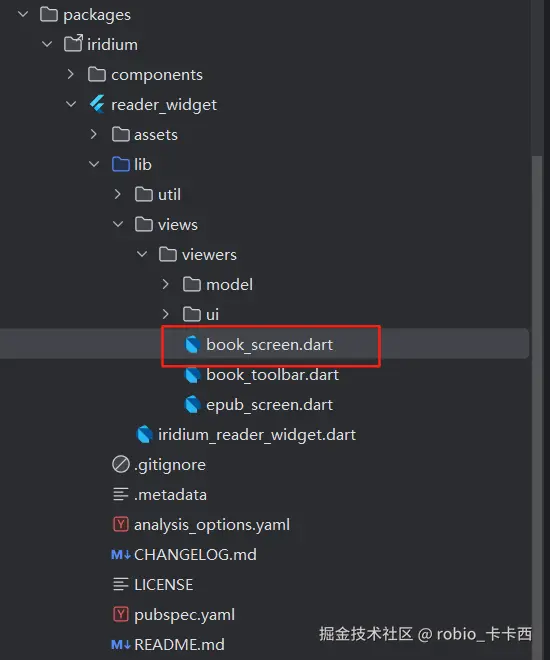Image resolution: width=550 pixels, height=660 pixels.
Task: Click the ignore icon next to .gitignore
Action: (x=121, y=465)
